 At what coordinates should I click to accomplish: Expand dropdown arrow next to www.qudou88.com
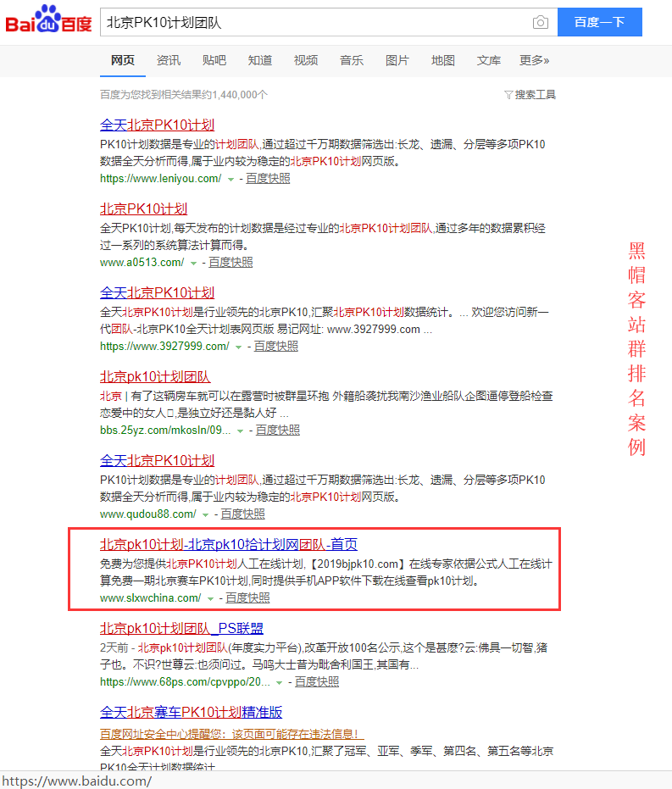pos(206,515)
